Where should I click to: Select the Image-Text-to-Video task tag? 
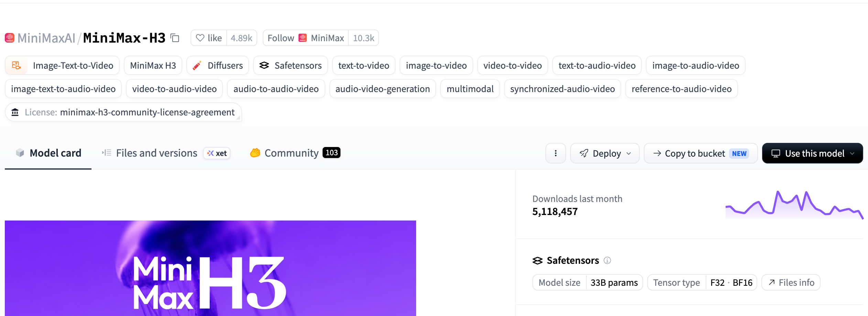[x=62, y=65]
